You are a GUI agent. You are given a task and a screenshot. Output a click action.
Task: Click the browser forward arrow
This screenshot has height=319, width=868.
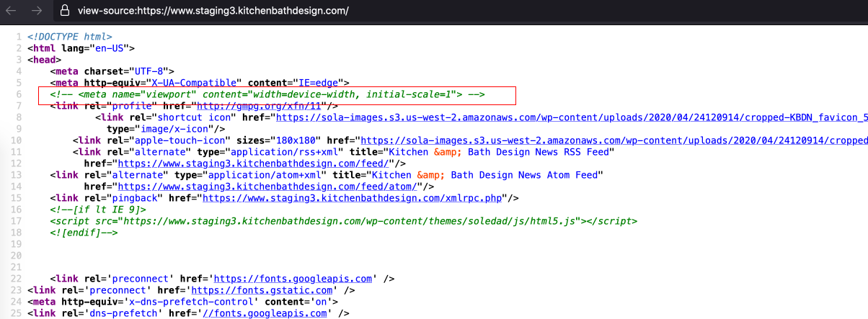[37, 11]
